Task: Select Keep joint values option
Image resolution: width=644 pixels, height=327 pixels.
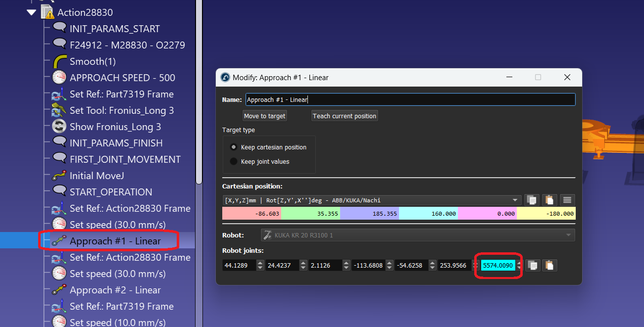Action: [234, 161]
